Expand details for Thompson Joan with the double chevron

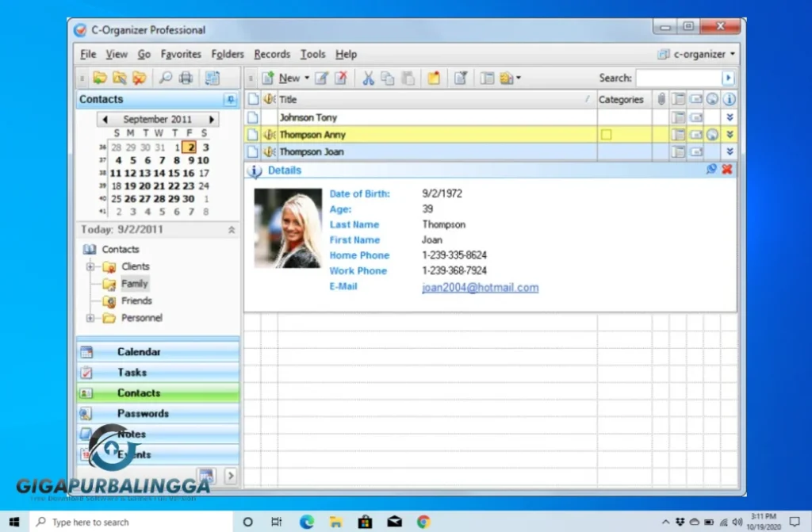728,151
